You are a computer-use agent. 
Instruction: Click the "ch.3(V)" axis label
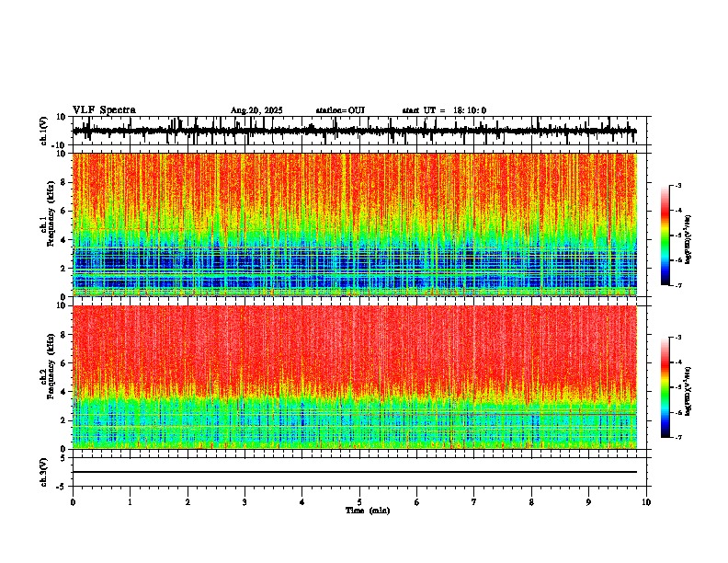[44, 473]
